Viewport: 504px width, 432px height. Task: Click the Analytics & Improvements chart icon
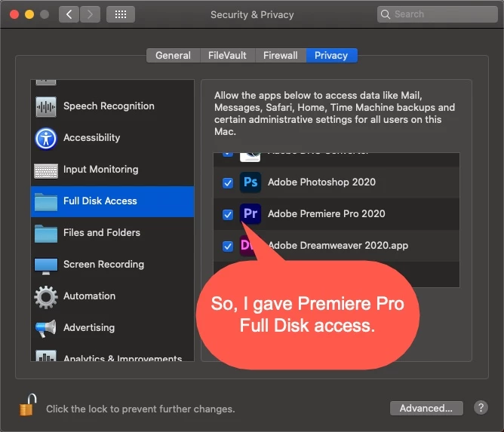coord(46,356)
